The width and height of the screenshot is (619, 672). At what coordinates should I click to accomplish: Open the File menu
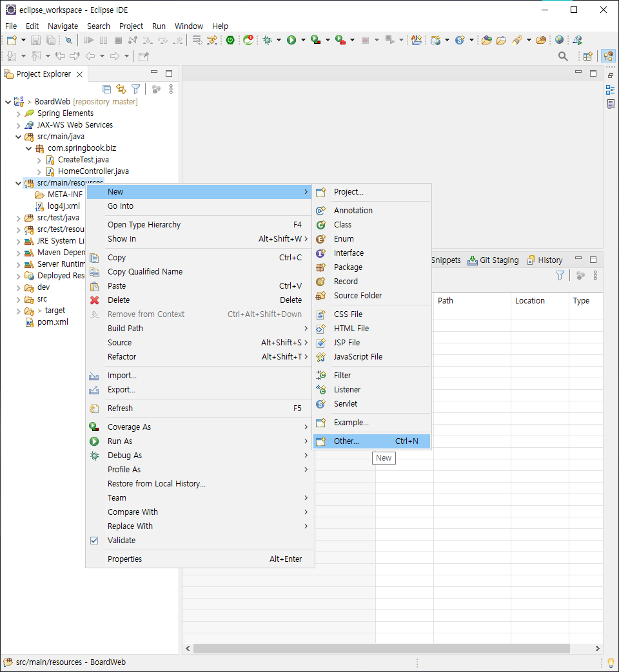[x=11, y=26]
